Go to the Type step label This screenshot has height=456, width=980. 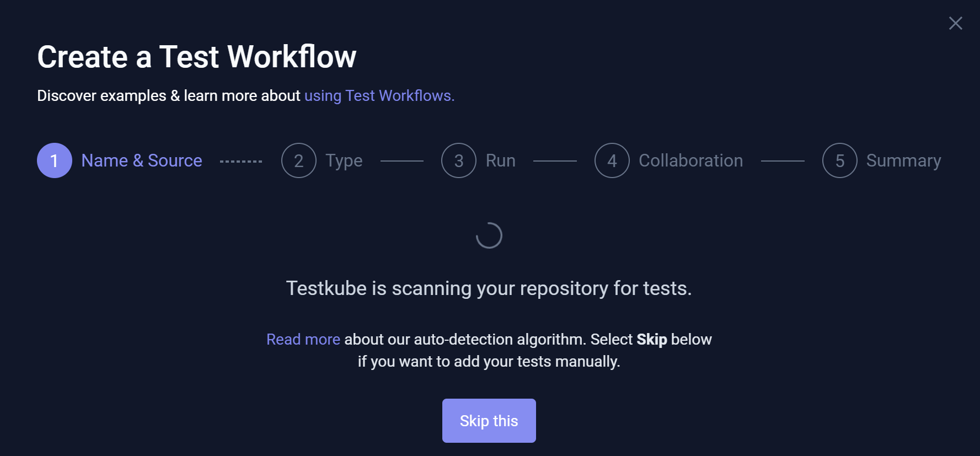pos(344,160)
